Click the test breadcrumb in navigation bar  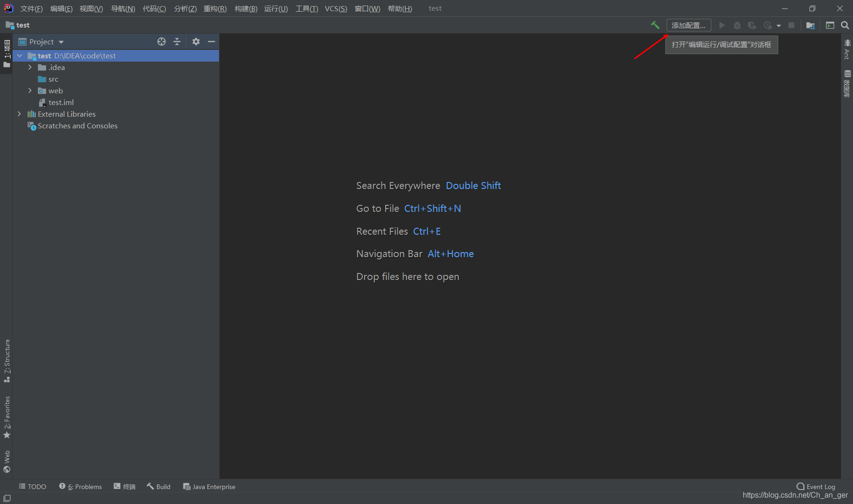click(18, 25)
